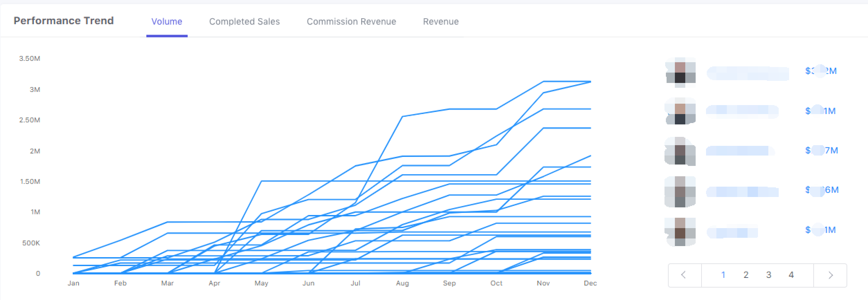868x300 pixels.
Task: Click the top line's endpoint at Dec
Action: pyautogui.click(x=590, y=82)
